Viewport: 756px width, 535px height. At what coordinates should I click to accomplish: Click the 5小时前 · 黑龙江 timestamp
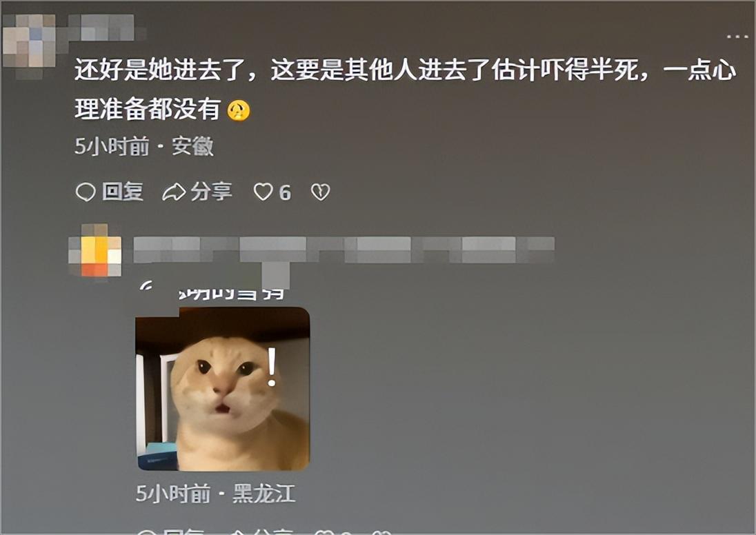pyautogui.click(x=215, y=494)
